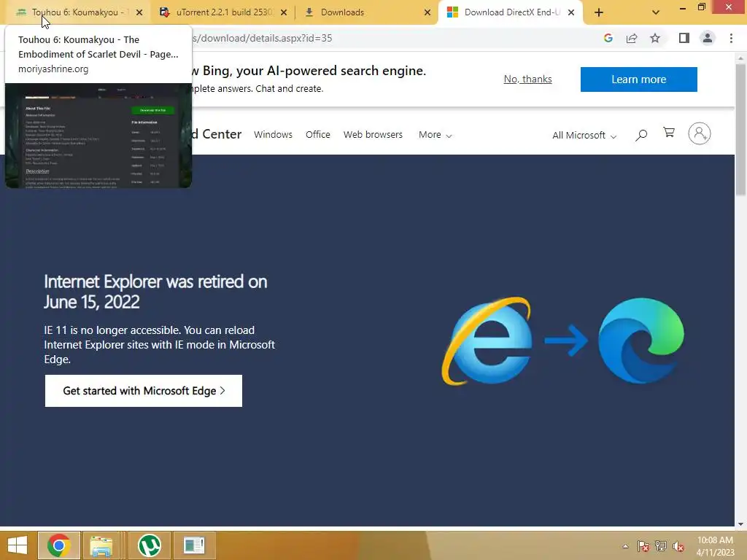Close the Download DirectX tab
The width and height of the screenshot is (747, 560).
click(571, 12)
